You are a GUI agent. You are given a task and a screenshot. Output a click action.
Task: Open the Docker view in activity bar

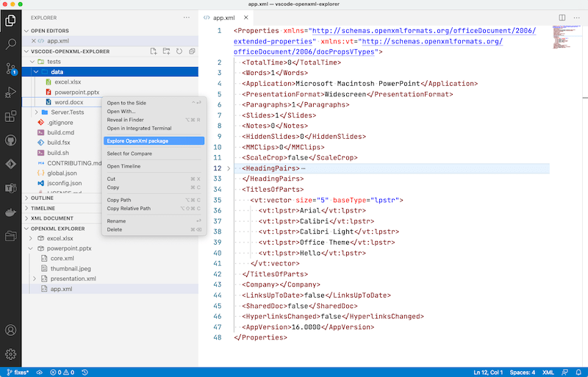pyautogui.click(x=11, y=212)
